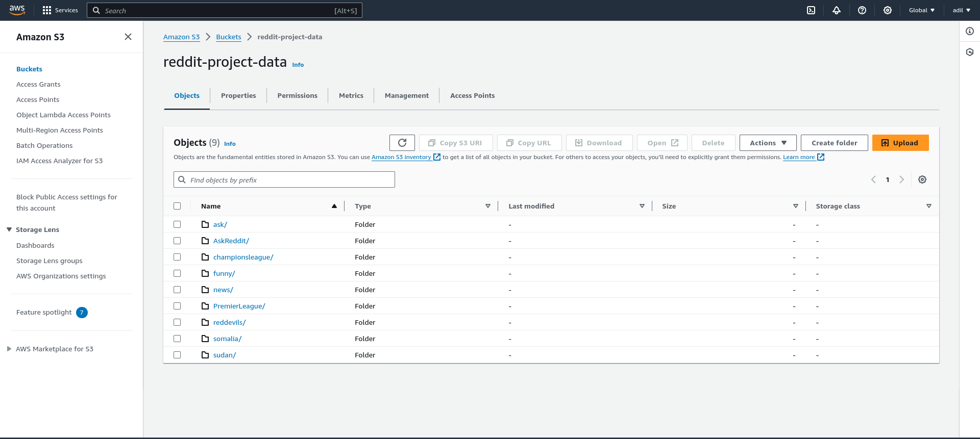Open Amazon S3 breadcrumb link

182,37
